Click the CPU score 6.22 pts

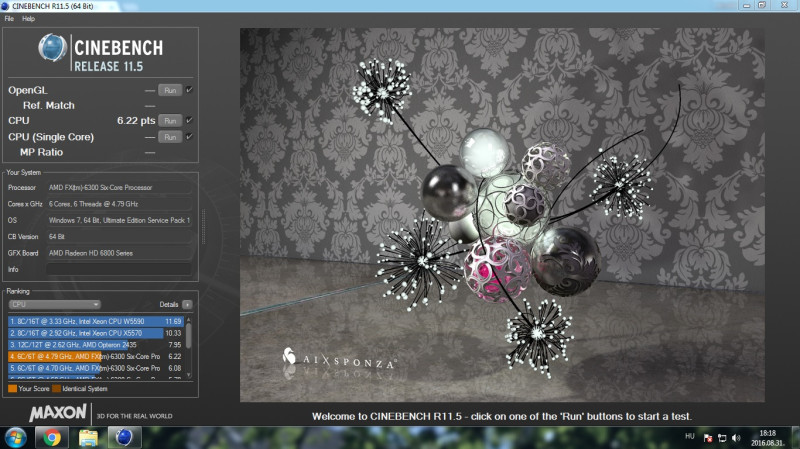pyautogui.click(x=136, y=120)
